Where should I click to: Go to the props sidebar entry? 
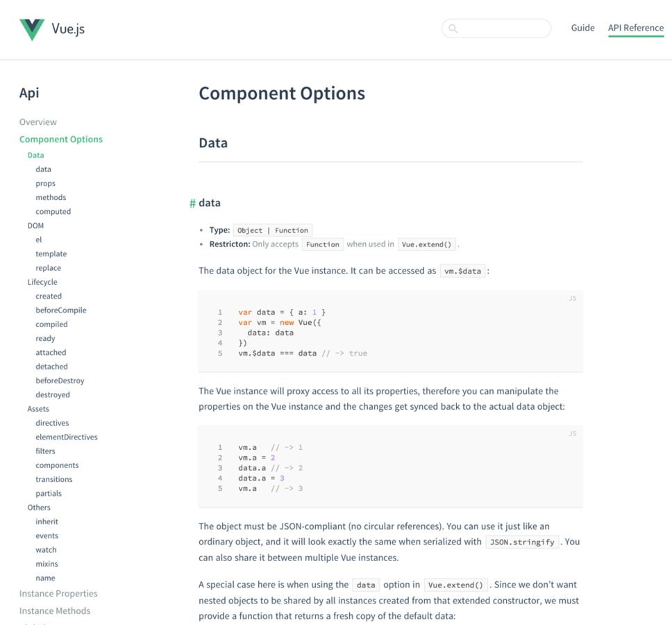[x=45, y=183]
